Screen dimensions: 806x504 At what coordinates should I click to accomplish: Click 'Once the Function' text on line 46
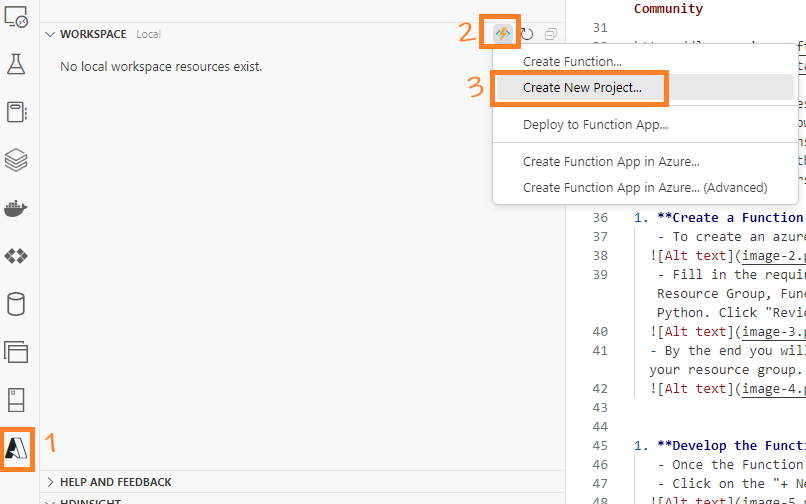click(x=739, y=465)
